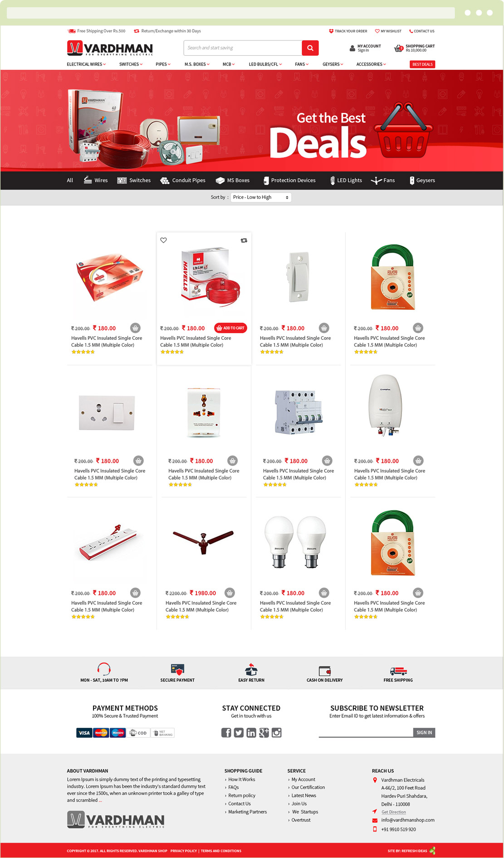Screen dimensions: 504x858
Task: Click the Best Deals button
Action: [422, 64]
